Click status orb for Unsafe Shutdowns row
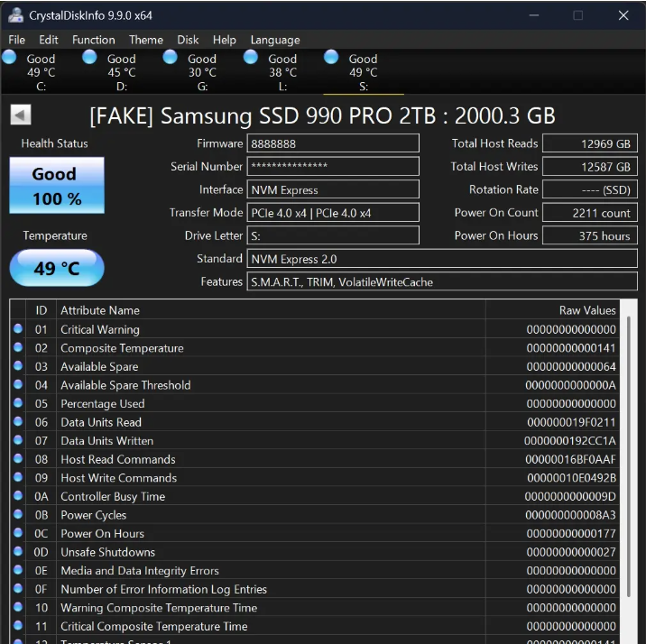 tap(18, 551)
